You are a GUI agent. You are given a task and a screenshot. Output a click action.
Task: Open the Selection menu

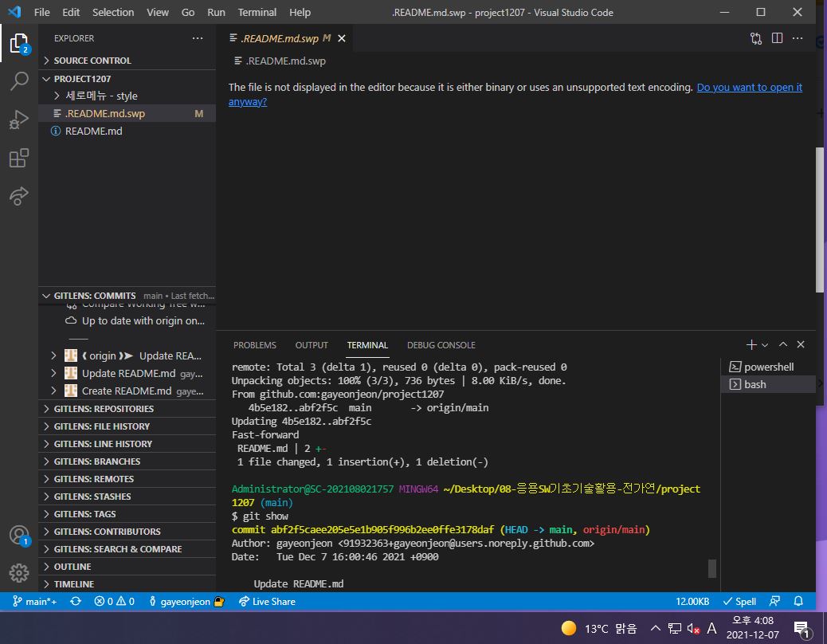pos(113,12)
